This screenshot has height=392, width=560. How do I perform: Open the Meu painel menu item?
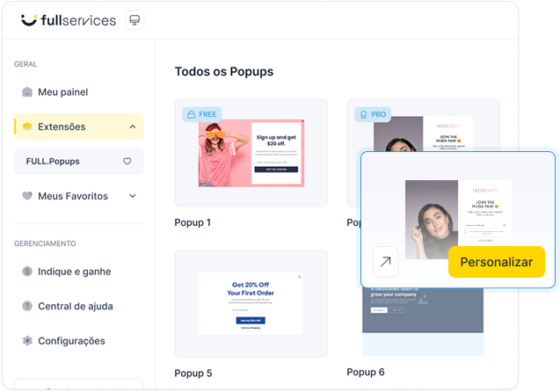pos(62,92)
